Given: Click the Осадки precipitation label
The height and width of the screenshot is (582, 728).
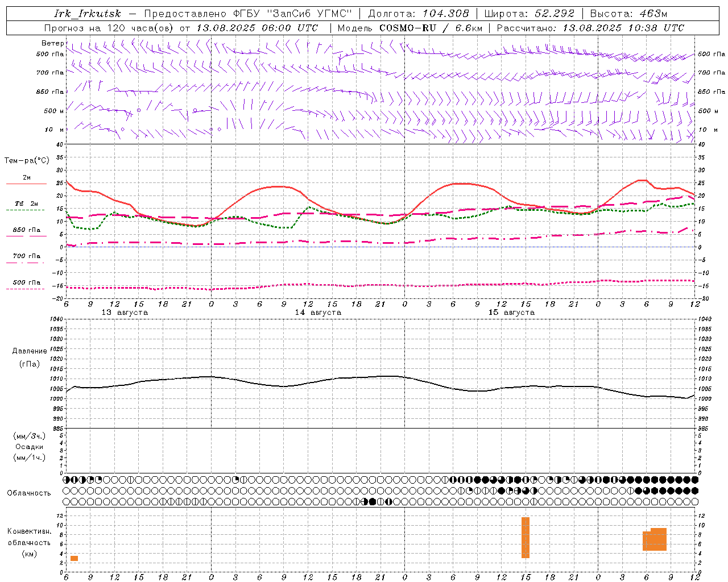Looking at the screenshot, I should pyautogui.click(x=30, y=447).
